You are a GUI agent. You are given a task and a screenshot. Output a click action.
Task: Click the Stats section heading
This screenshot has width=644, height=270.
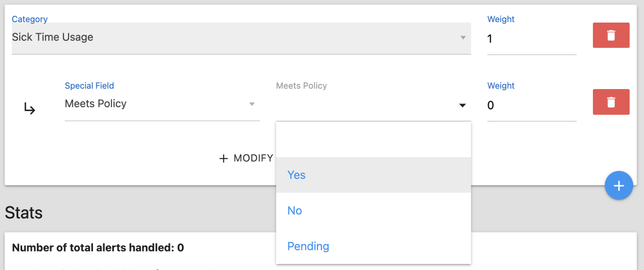tap(23, 212)
